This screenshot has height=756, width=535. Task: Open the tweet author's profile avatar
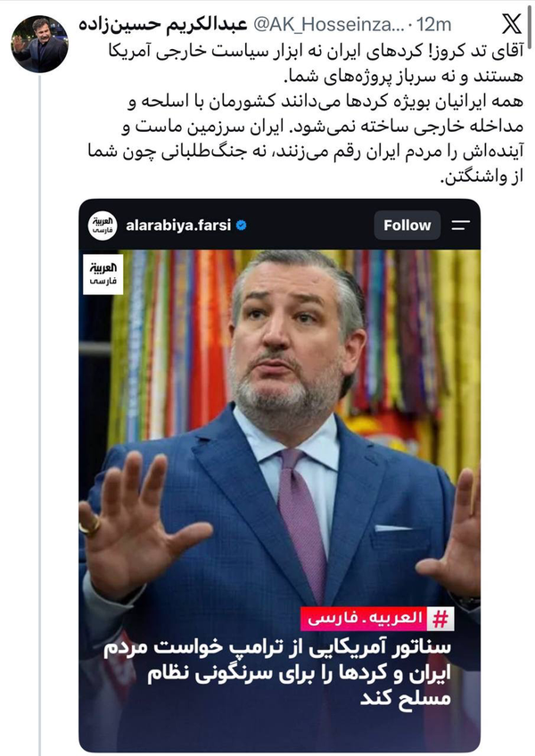click(39, 44)
